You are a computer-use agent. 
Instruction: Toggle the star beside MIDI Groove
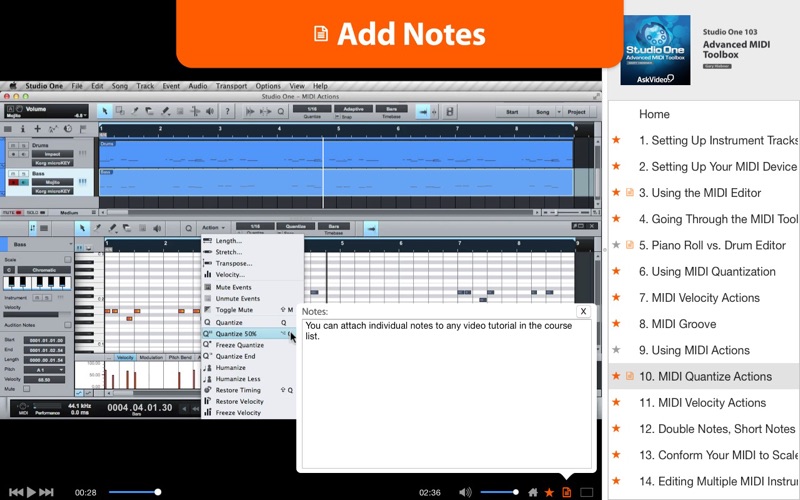[x=616, y=323]
